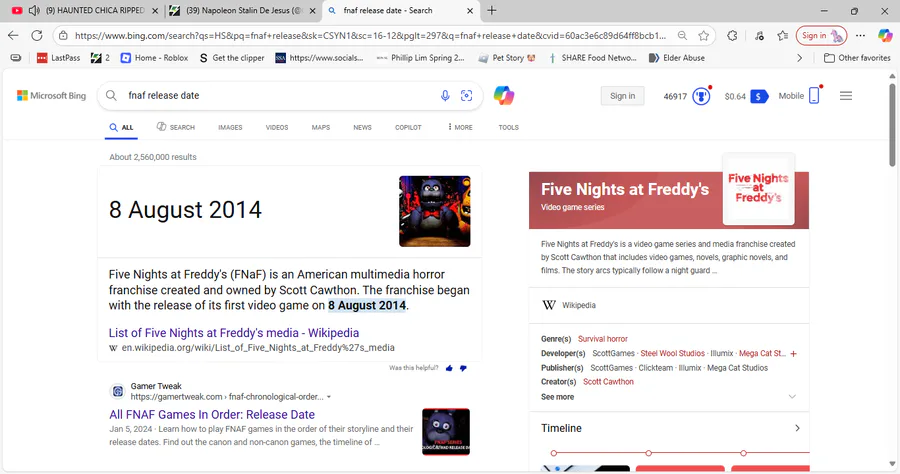Image resolution: width=900 pixels, height=474 pixels.
Task: Open Bing hamburger menu
Action: click(x=845, y=96)
